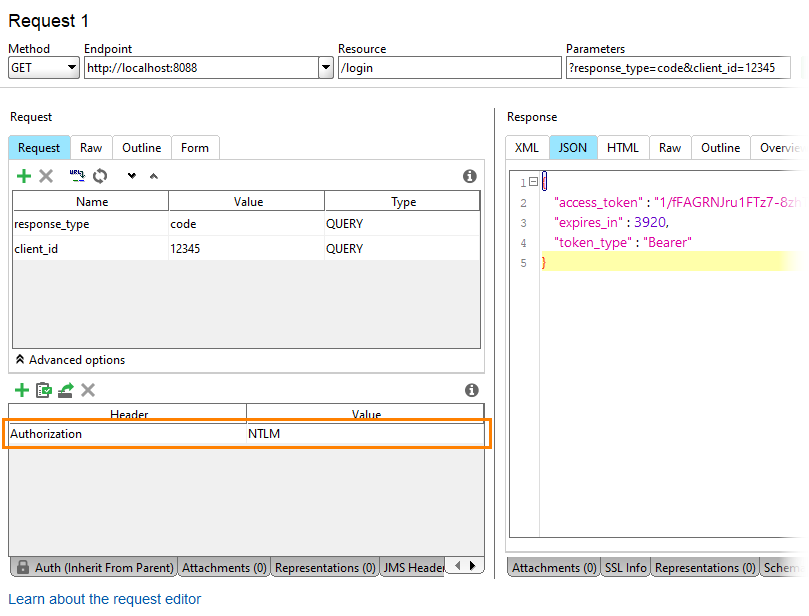View the response as XML
Screen dimensions: 809x616
[527, 147]
